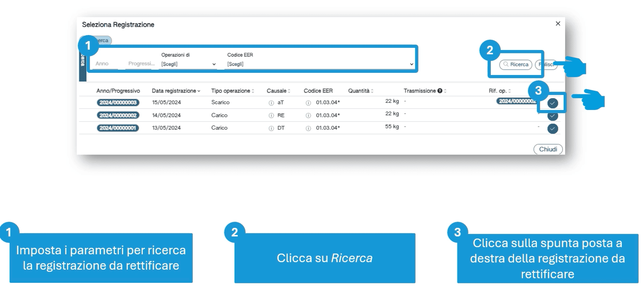Click EER info icon in 13/05/2024 row
Image resolution: width=644 pixels, height=290 pixels.
pyautogui.click(x=308, y=128)
